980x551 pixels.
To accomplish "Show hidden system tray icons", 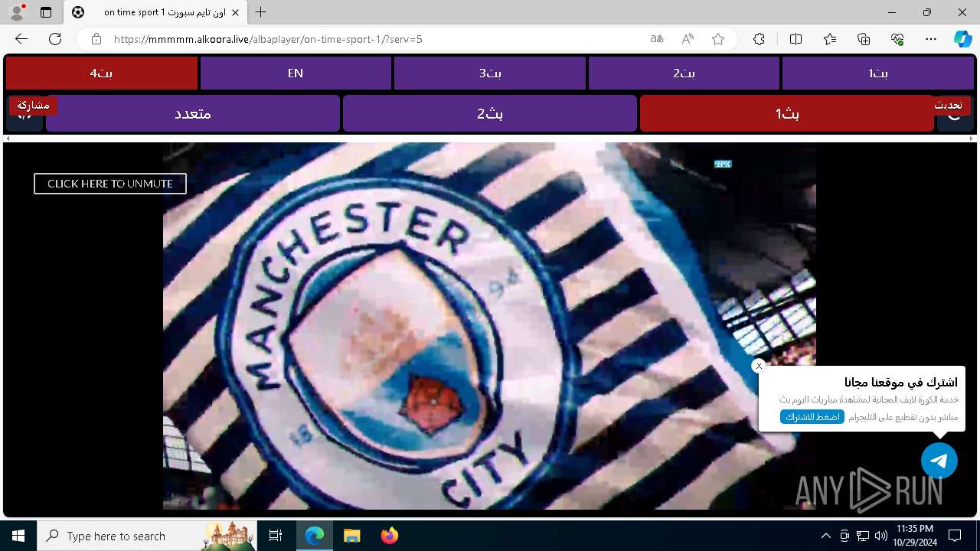I will pos(825,536).
